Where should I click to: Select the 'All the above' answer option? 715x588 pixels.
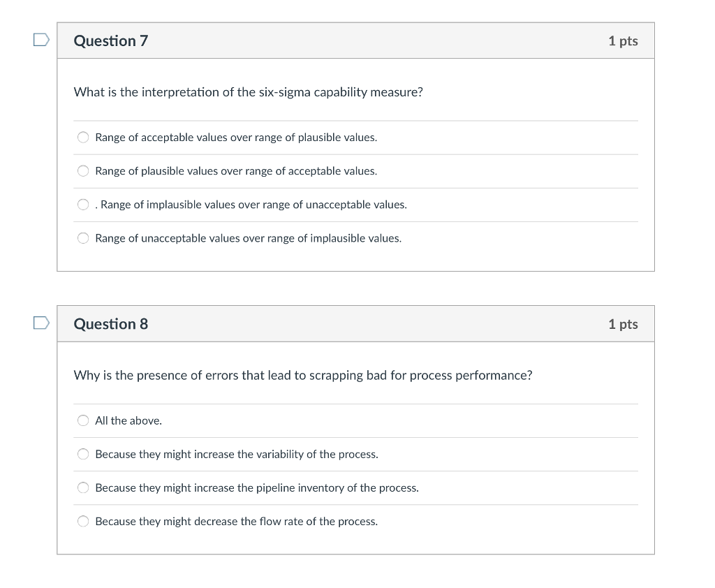click(82, 420)
